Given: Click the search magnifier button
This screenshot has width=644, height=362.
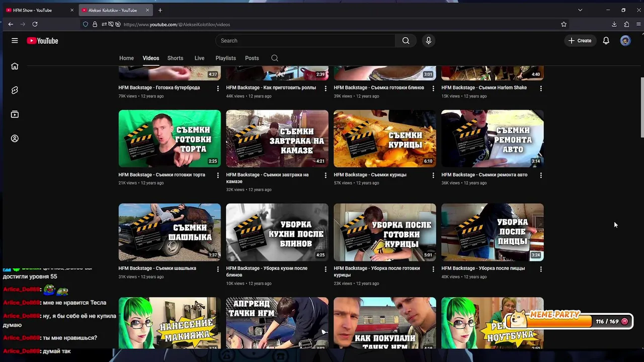Looking at the screenshot, I should (406, 41).
